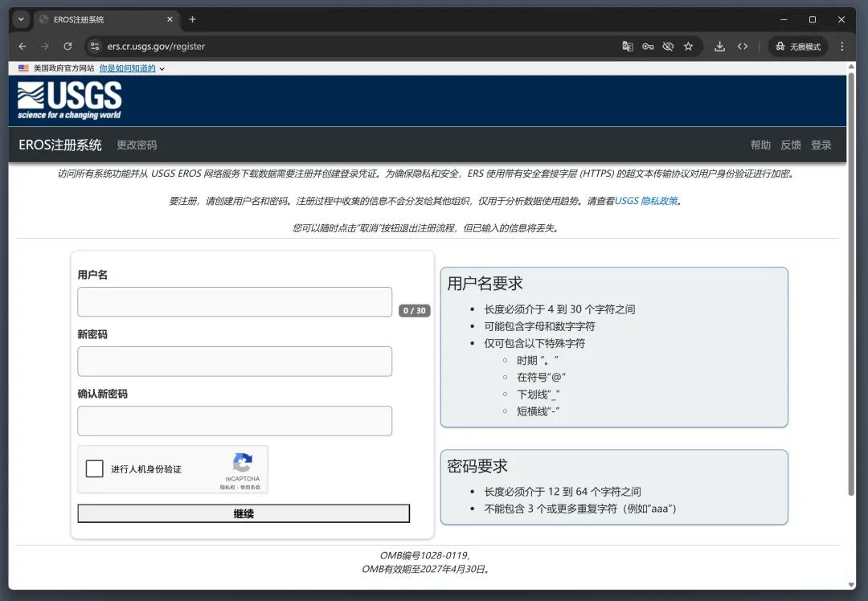The height and width of the screenshot is (601, 868).
Task: Select the EROS注册系统 browser tab
Action: point(105,19)
